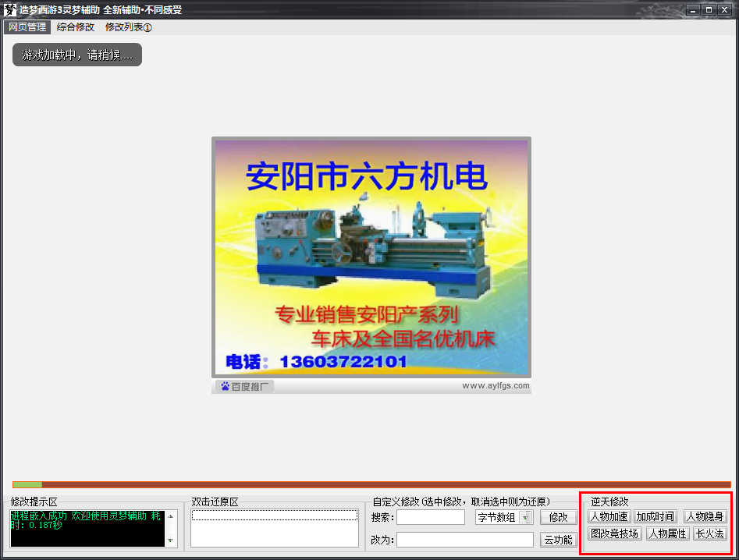Close the 灵梦辅助 window
Screen dimensions: 739x560
[724, 9]
